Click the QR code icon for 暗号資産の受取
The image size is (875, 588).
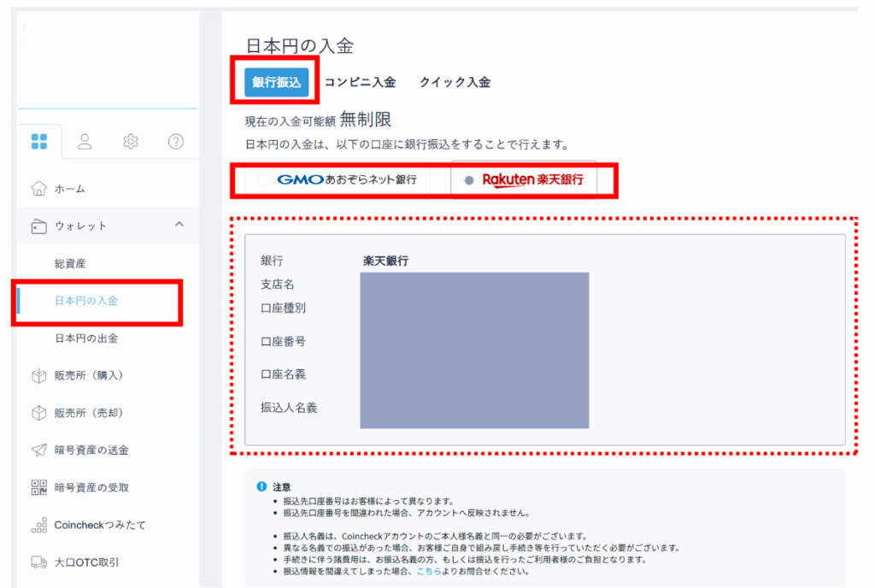(38, 487)
